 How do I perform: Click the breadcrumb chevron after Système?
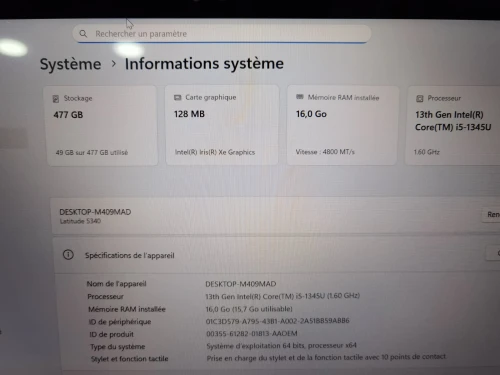pos(114,63)
